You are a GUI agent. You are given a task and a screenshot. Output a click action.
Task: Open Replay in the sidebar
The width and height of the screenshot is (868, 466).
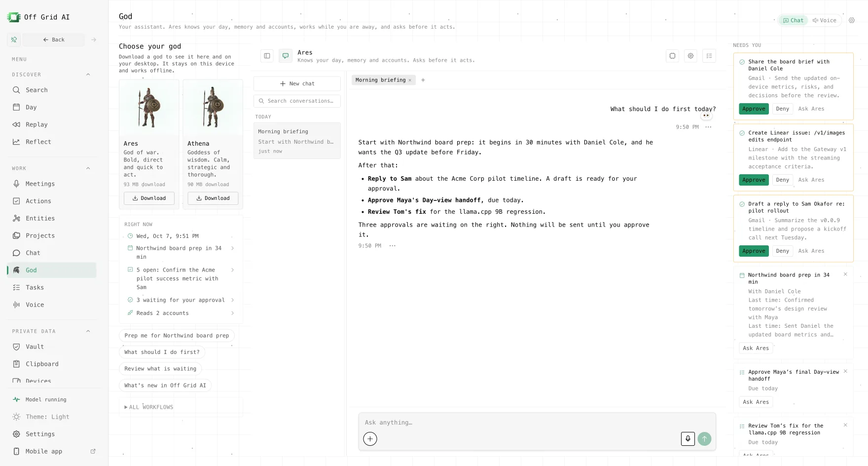click(x=52, y=124)
